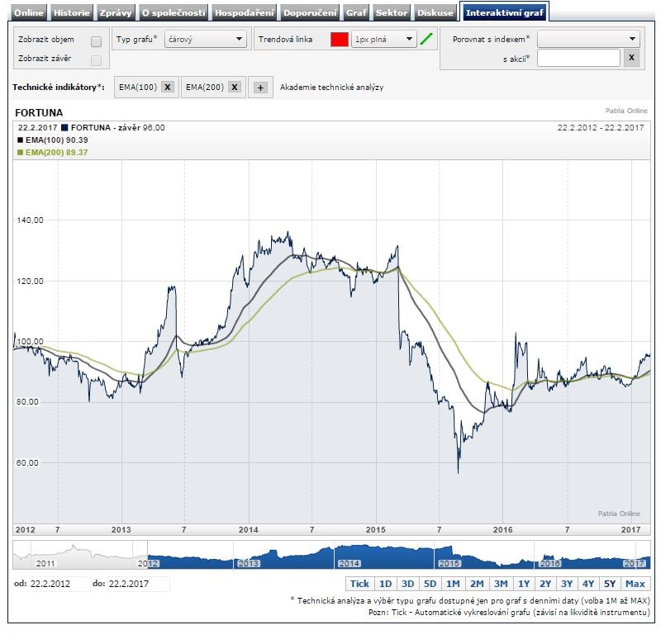
Task: Toggle the Zobrazit závěr checkbox
Action: [x=96, y=60]
